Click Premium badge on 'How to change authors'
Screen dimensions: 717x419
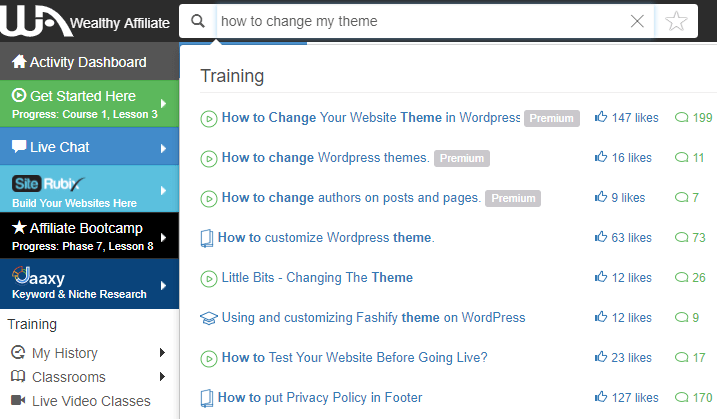tap(513, 198)
